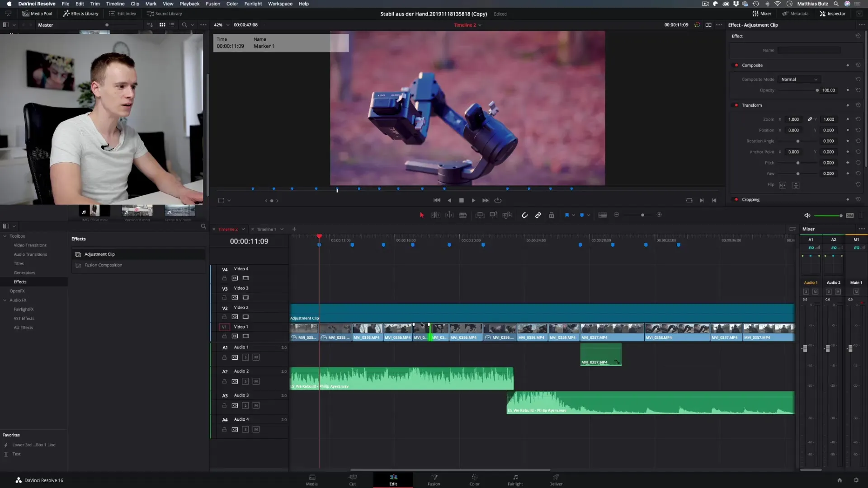Click the Effect Name input field
The image size is (868, 488).
pos(809,50)
